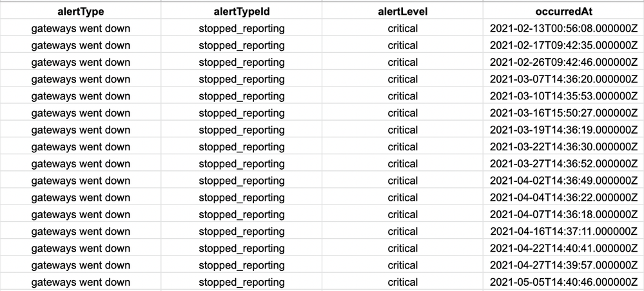This screenshot has height=291, width=644.
Task: Select the critical cell in 2021-03-27 row
Action: tap(402, 164)
